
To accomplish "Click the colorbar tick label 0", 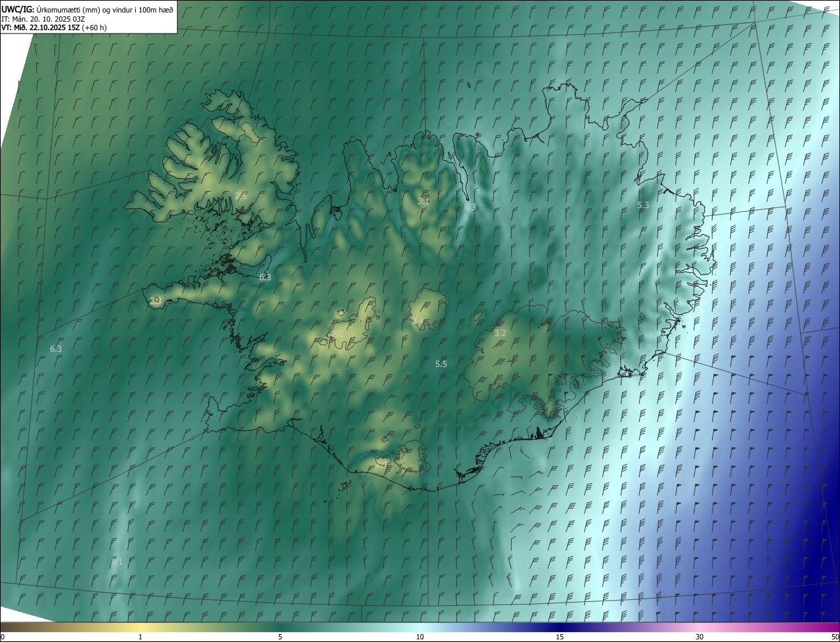I will pyautogui.click(x=3, y=637).
